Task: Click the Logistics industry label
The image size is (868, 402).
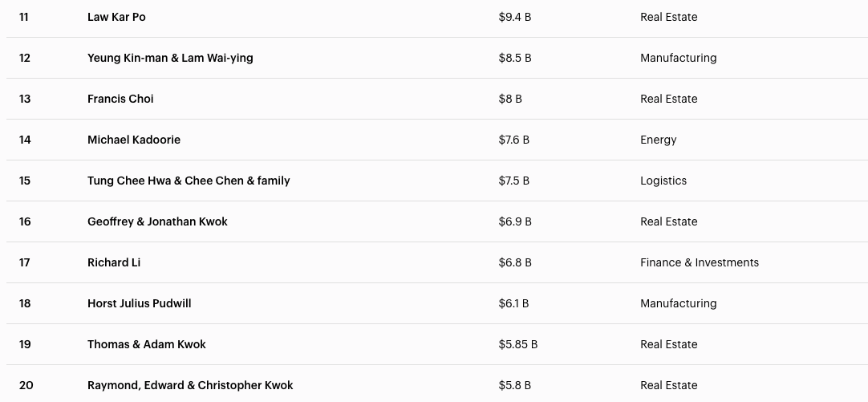Action: pos(663,181)
